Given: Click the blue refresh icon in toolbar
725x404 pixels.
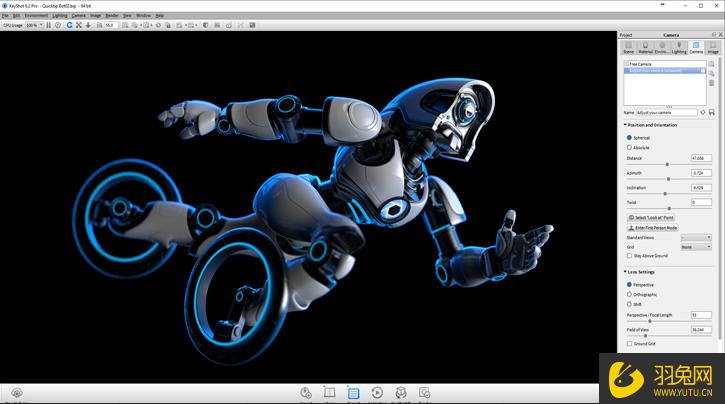Looking at the screenshot, I should pos(68,25).
